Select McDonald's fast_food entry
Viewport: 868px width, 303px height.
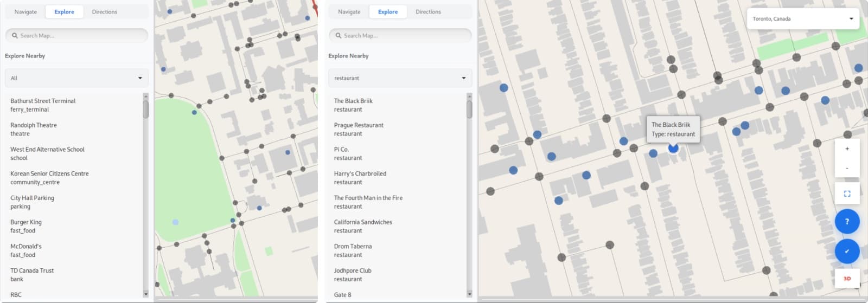(74, 250)
